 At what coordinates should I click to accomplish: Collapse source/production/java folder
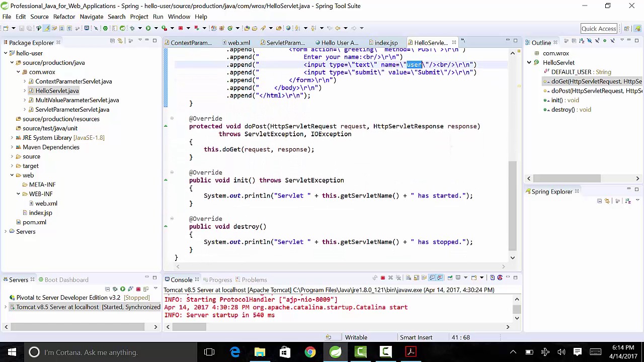click(12, 63)
